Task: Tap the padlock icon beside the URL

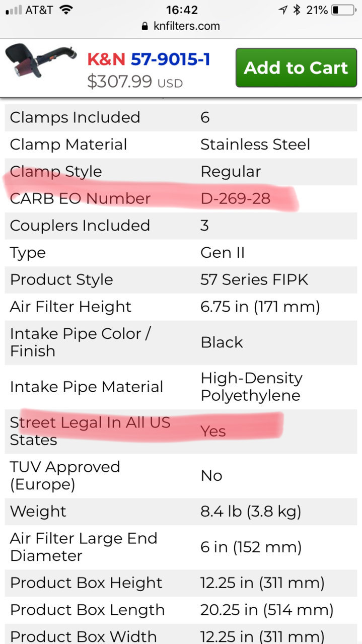Action: 146,26
